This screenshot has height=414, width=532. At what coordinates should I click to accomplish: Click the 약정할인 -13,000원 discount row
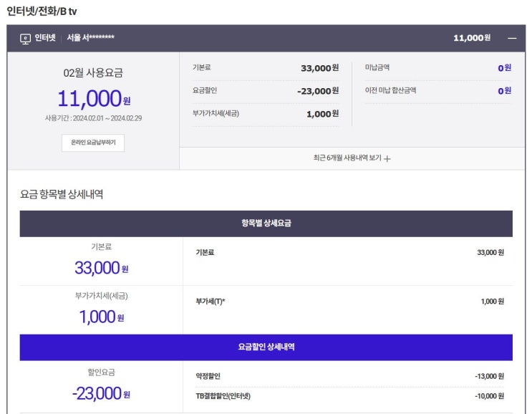[349, 376]
